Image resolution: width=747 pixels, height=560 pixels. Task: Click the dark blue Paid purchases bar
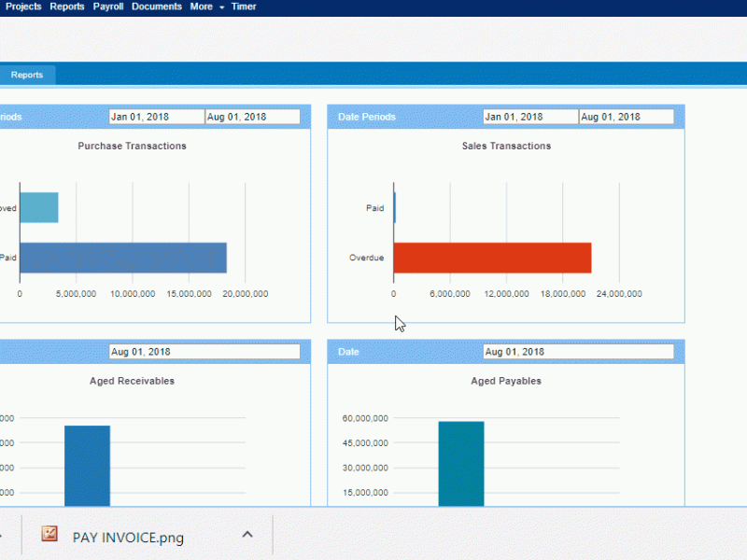click(x=123, y=258)
